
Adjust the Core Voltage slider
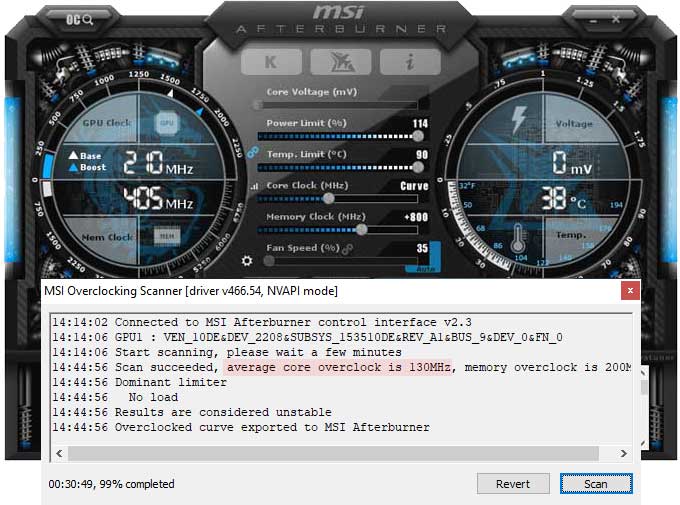point(336,105)
